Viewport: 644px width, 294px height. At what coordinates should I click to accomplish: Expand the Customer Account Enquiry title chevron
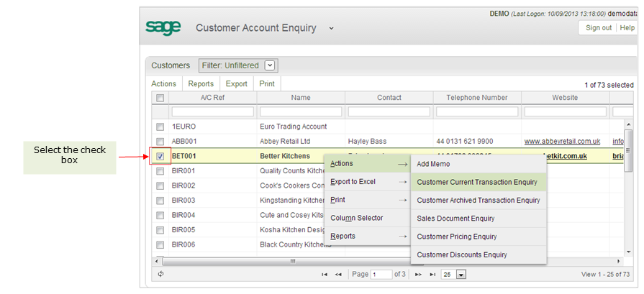332,28
